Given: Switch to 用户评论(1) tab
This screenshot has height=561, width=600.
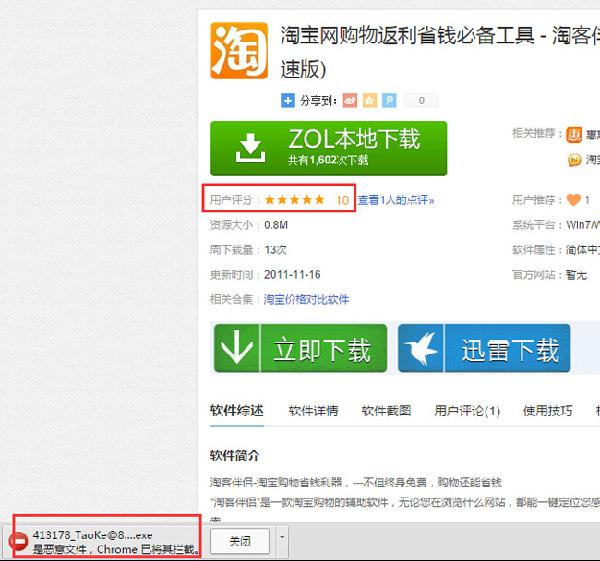Looking at the screenshot, I should (467, 411).
